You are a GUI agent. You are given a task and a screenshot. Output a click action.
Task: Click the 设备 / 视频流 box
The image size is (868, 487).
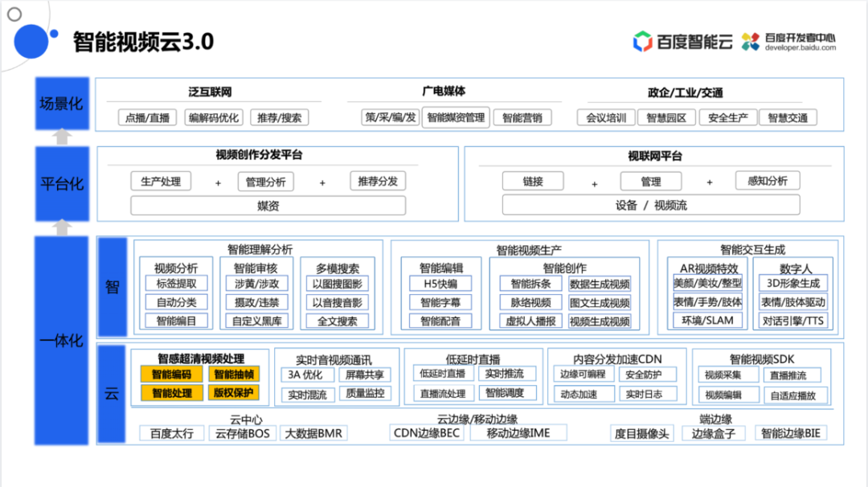651,205
